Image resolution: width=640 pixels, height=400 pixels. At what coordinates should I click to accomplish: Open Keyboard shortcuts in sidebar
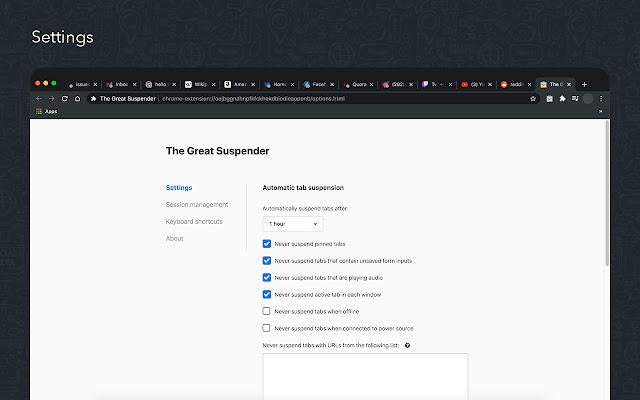point(194,222)
